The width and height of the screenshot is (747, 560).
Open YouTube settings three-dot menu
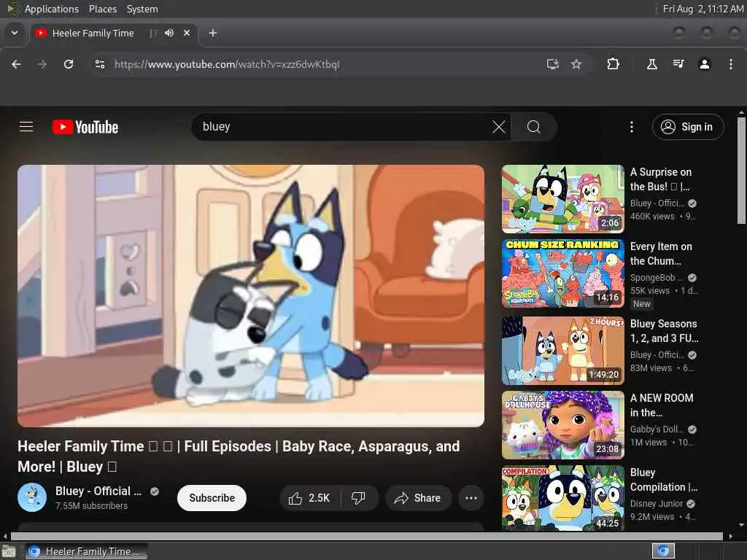click(632, 127)
